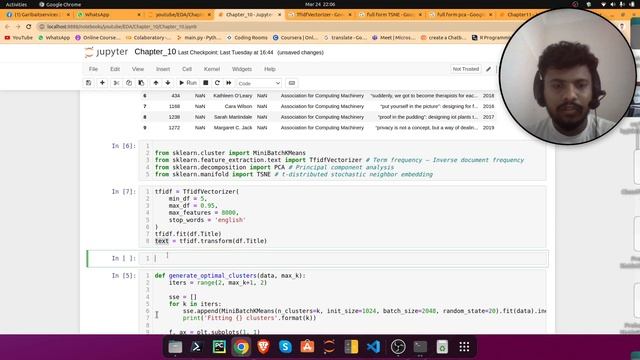
Task: Open the Online Course bookmark
Action: [x=98, y=38]
